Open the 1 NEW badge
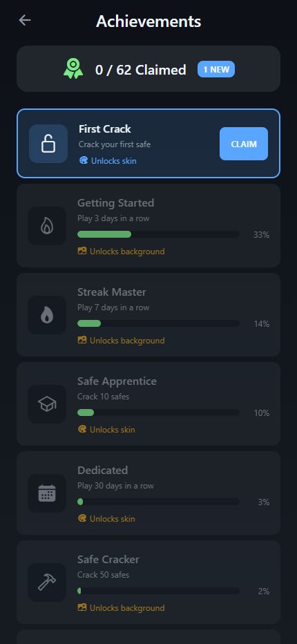297x644 pixels. [216, 69]
